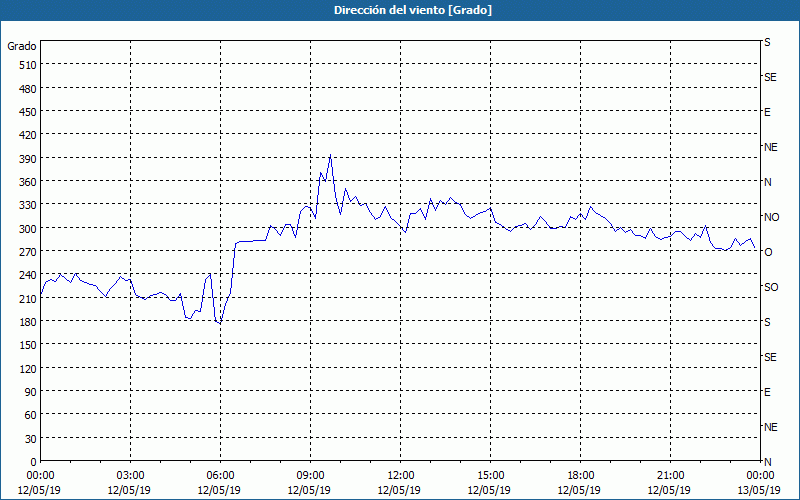Image resolution: width=800 pixels, height=500 pixels.
Task: Click the 90 degree axis label
Action: coord(31,392)
